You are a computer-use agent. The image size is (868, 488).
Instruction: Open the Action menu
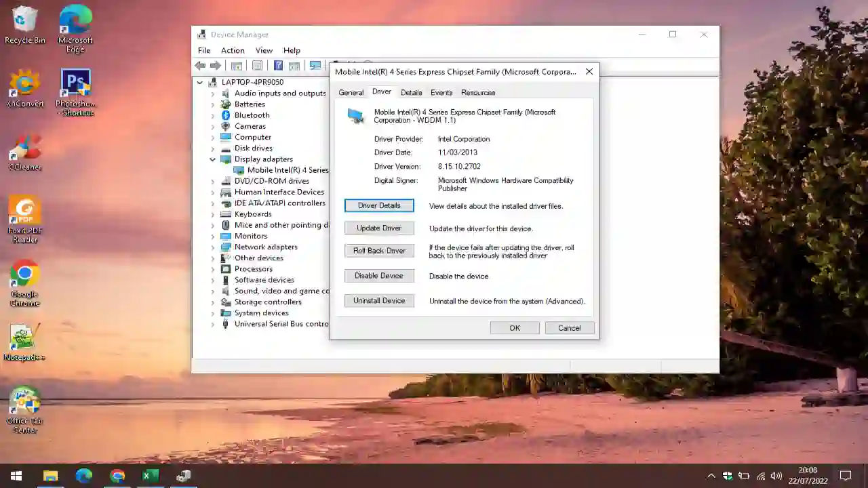tap(233, 50)
